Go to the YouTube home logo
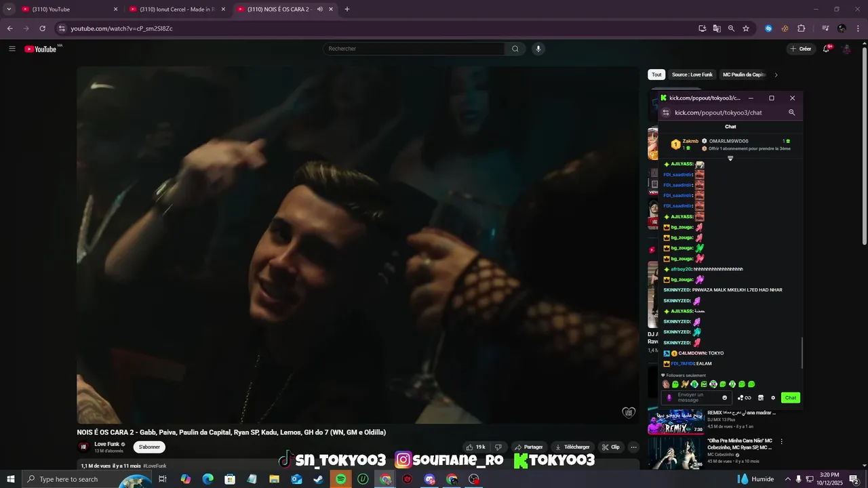 [41, 49]
